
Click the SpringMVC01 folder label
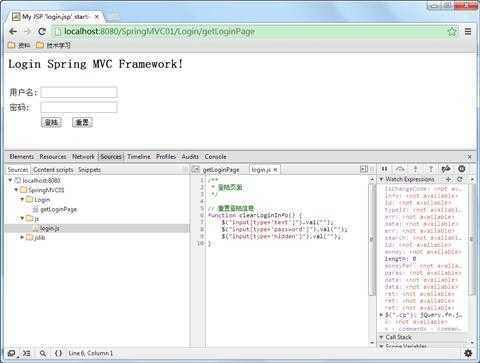[x=46, y=190]
